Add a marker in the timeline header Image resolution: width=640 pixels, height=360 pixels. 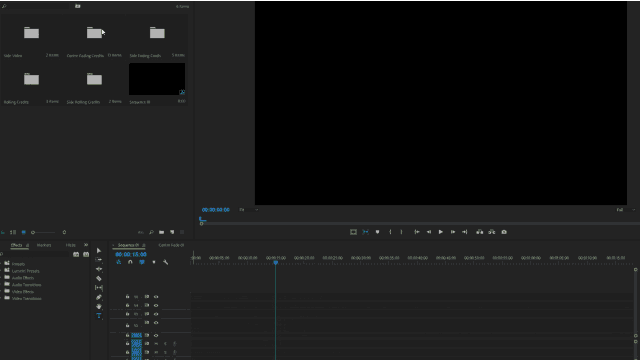coord(154,262)
